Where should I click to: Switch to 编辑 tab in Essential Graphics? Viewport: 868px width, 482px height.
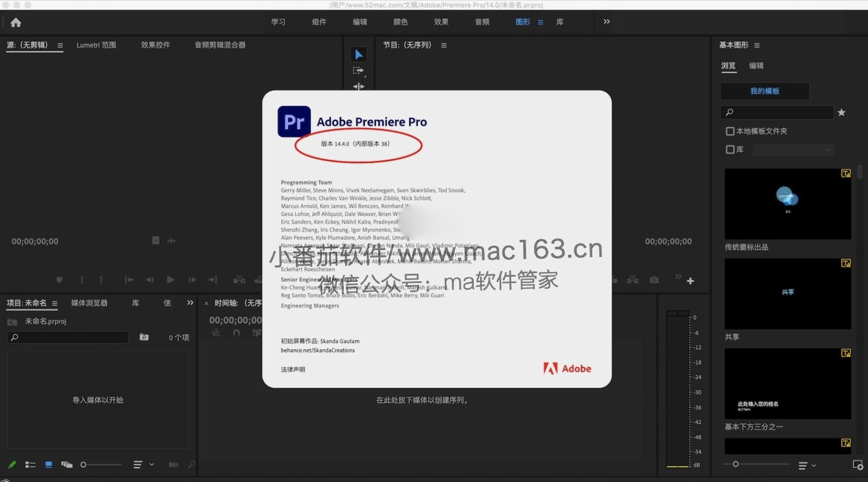coord(756,66)
